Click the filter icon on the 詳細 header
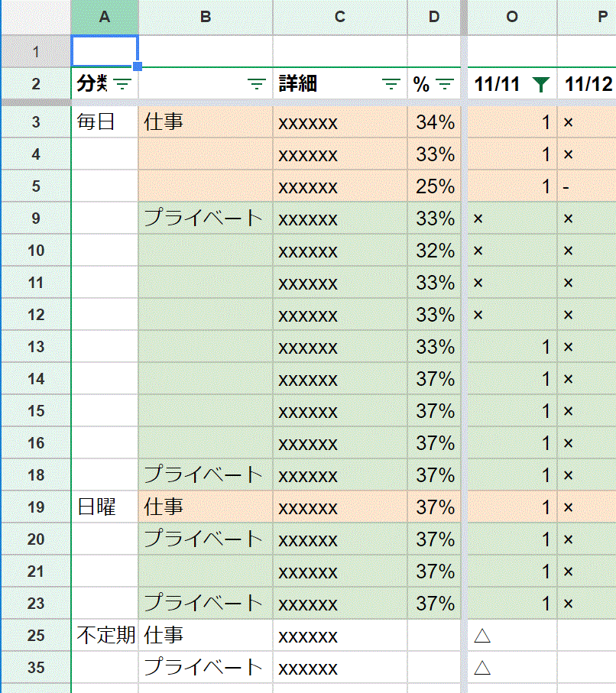Viewport: 616px width, 693px height. tap(390, 85)
